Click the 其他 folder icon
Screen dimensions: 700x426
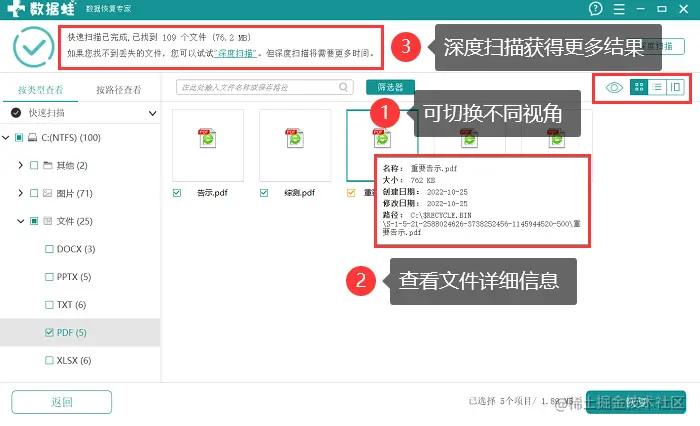[48, 165]
